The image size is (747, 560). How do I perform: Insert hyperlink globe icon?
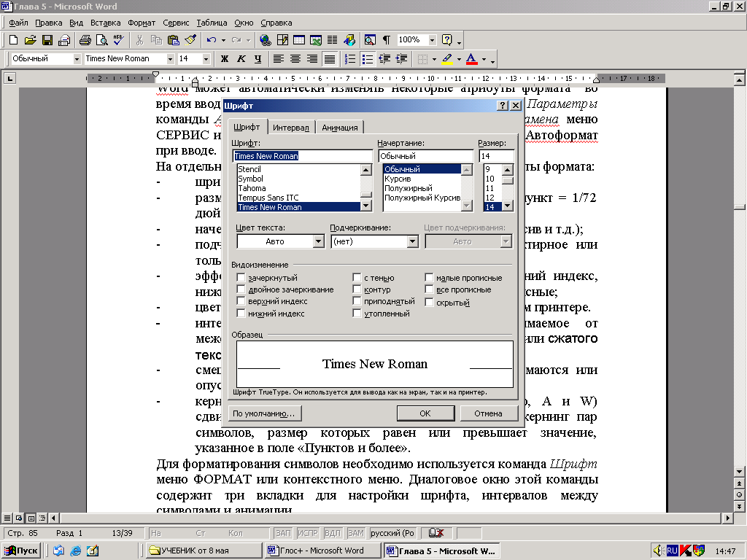tap(266, 40)
